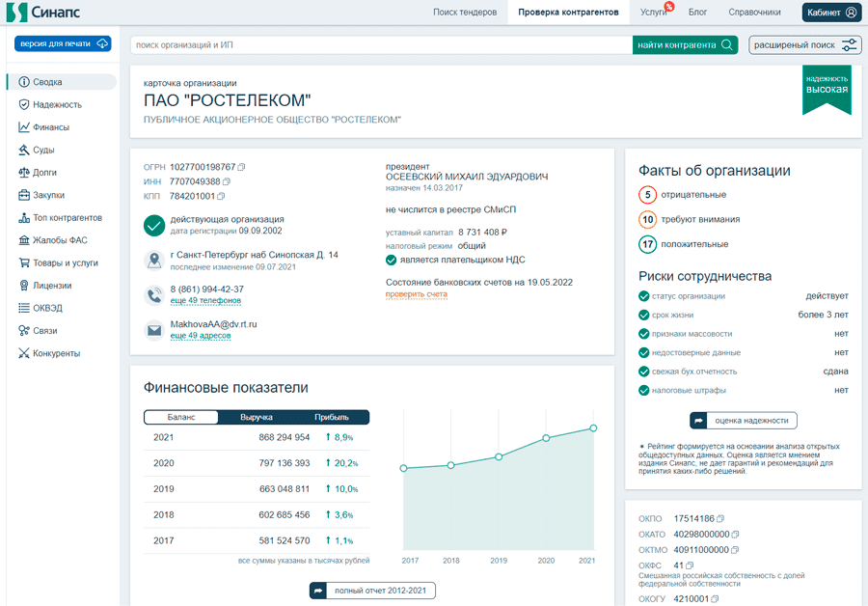Open Блог in top navigation
868x606 pixels.
[x=697, y=13]
